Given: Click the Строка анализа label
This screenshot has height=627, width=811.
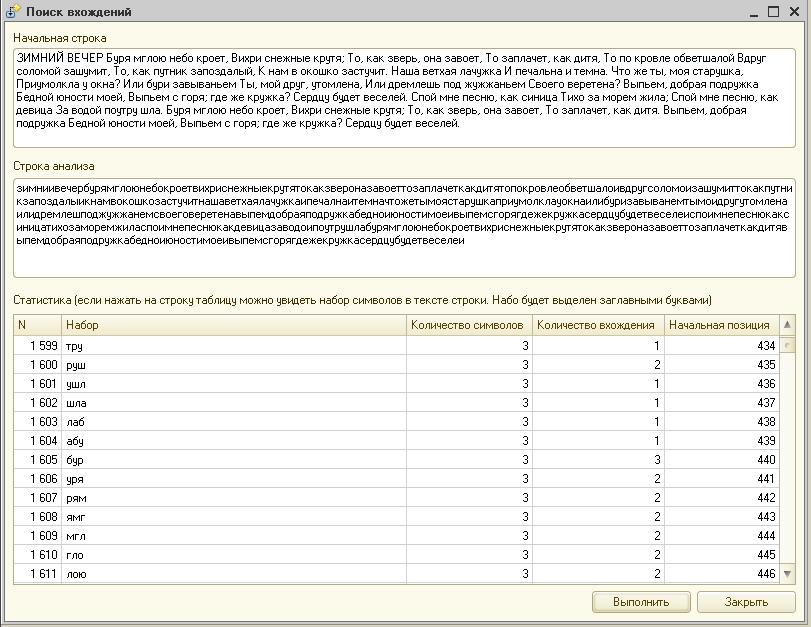Looking at the screenshot, I should tap(54, 166).
